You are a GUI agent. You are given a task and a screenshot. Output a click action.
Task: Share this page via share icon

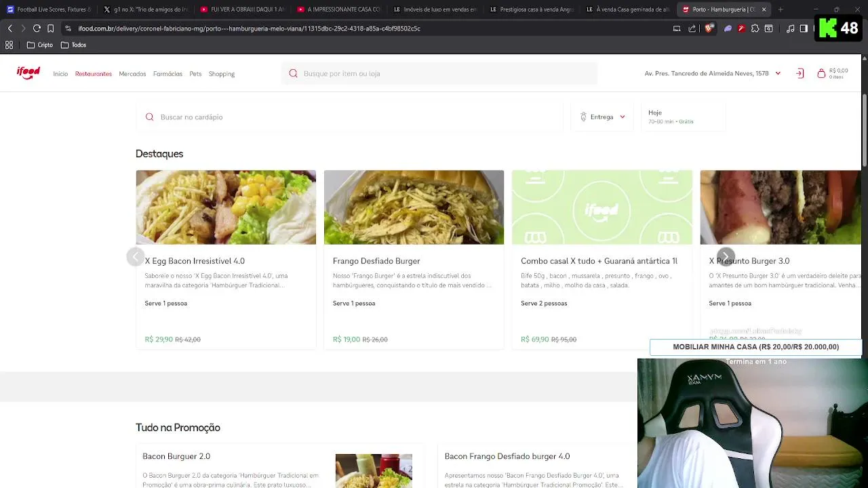[692, 28]
